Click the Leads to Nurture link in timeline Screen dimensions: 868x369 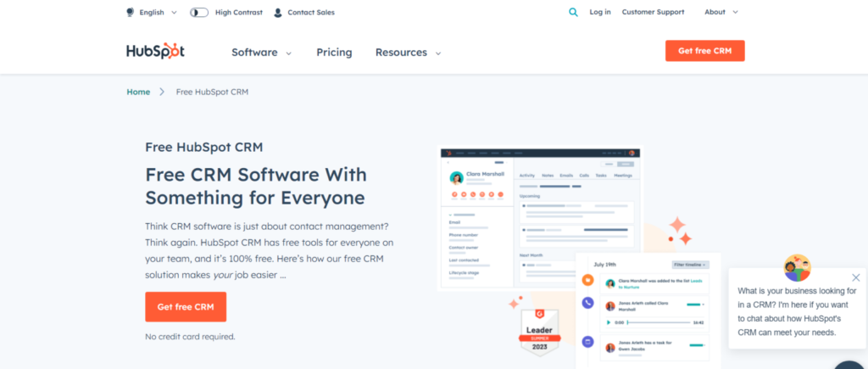tap(695, 281)
